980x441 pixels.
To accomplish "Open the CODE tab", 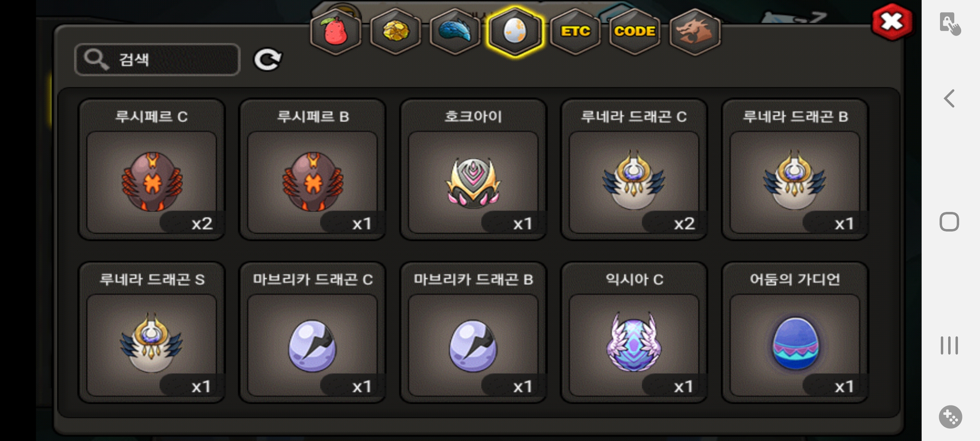I will [635, 32].
